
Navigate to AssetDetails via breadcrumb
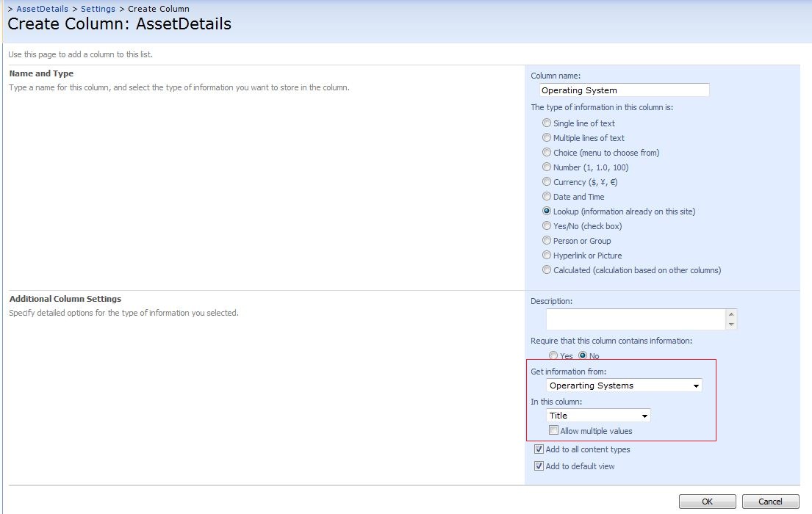tap(40, 8)
